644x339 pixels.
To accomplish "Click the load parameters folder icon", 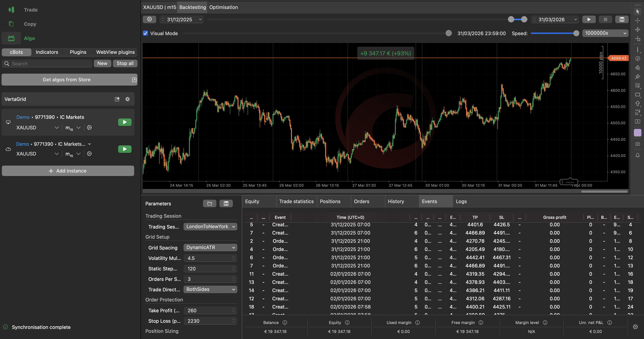I will (209, 204).
